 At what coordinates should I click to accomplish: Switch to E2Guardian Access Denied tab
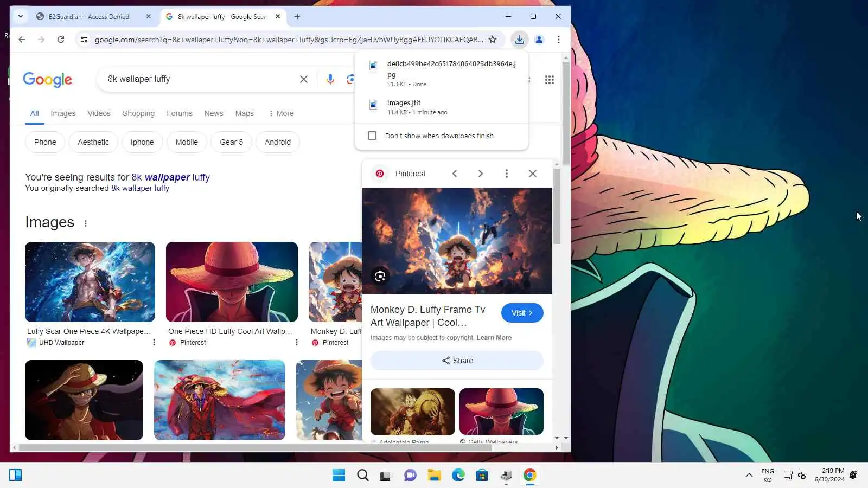click(88, 16)
